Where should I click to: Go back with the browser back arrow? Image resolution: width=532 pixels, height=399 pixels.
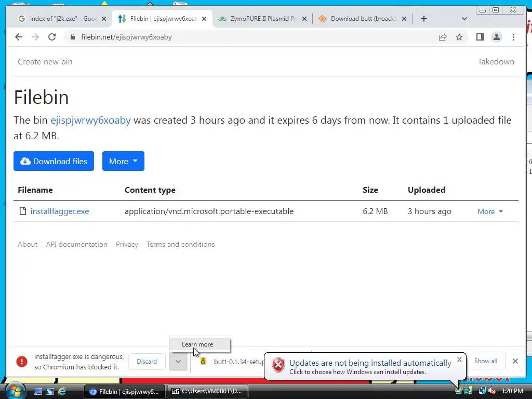[x=19, y=37]
